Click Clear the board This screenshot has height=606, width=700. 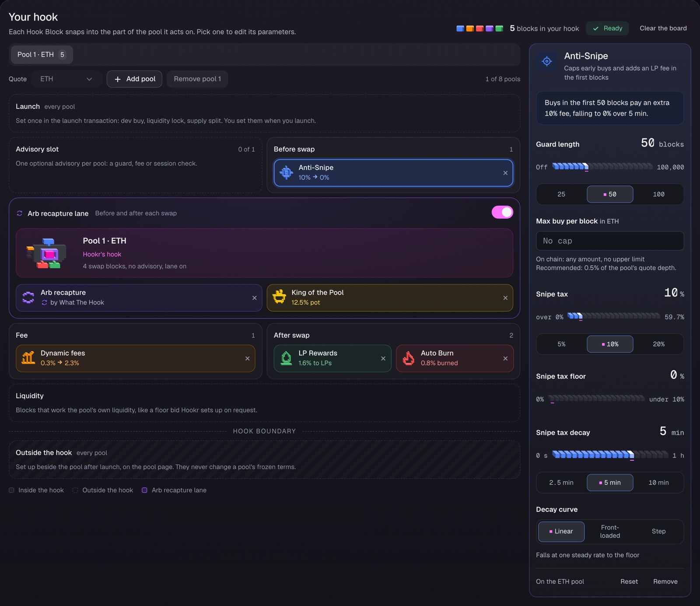[663, 28]
